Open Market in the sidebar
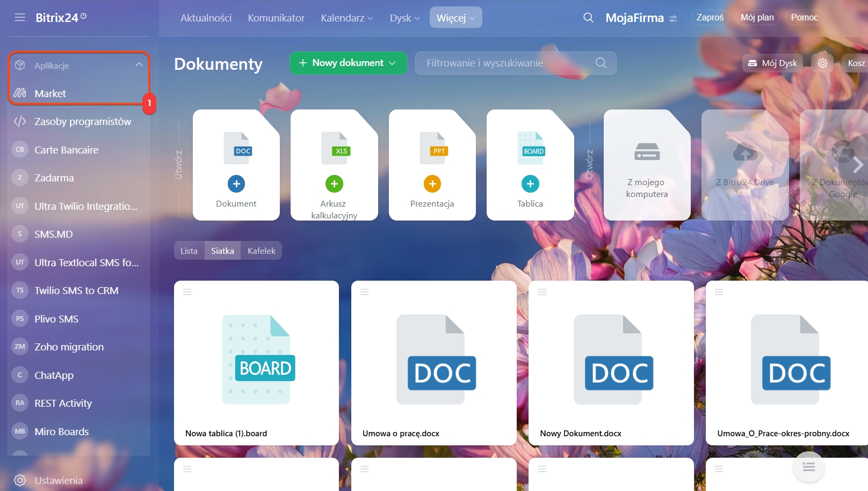 click(x=50, y=93)
